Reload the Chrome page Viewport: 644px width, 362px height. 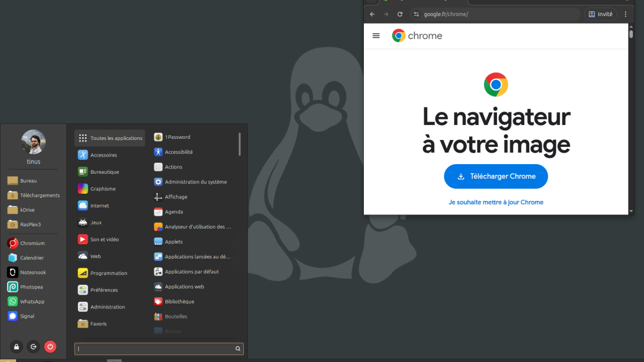pos(400,14)
